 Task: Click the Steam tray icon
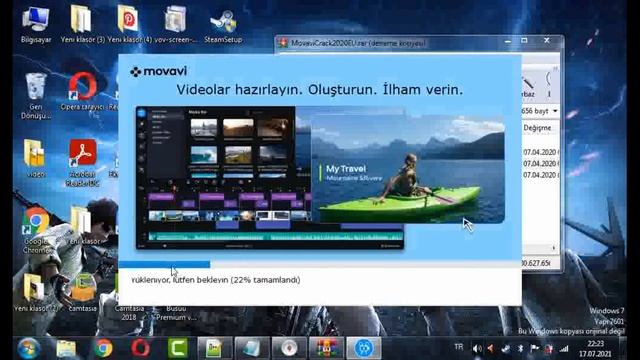(x=505, y=349)
